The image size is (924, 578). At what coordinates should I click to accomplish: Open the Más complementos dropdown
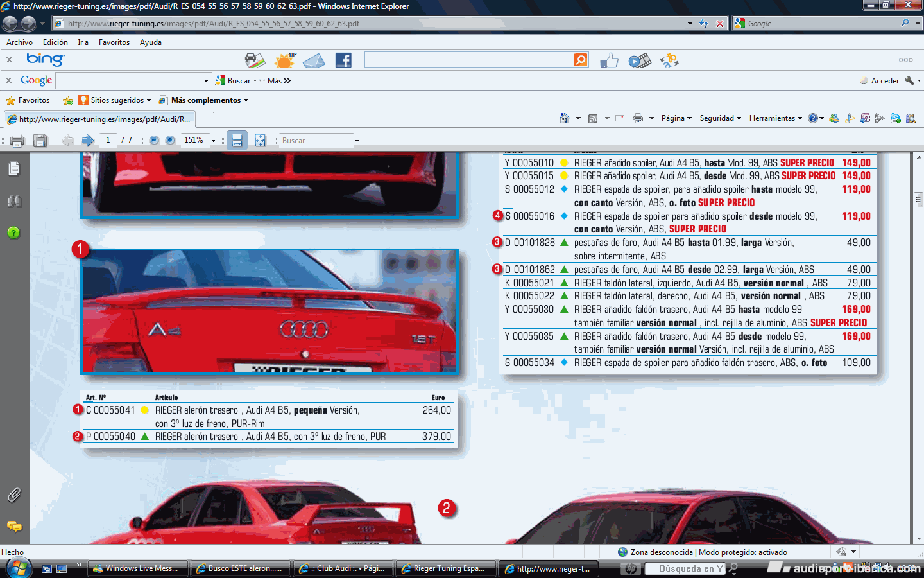click(x=203, y=100)
